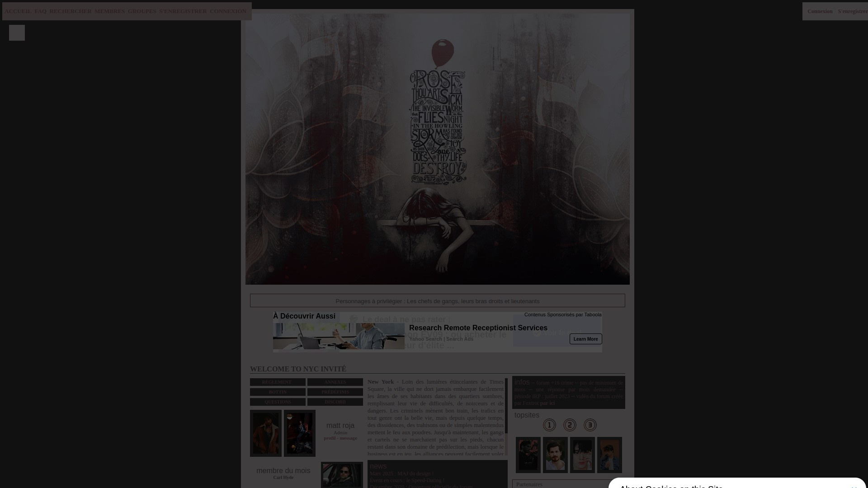Click the 'À Découvrir Aussi' heading
The width and height of the screenshot is (868, 488).
click(304, 316)
